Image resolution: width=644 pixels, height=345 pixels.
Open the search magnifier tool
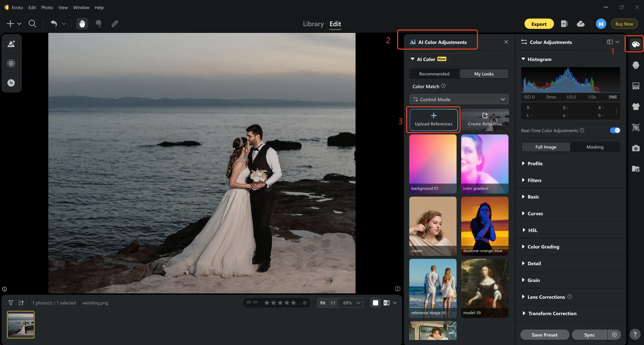coord(33,23)
